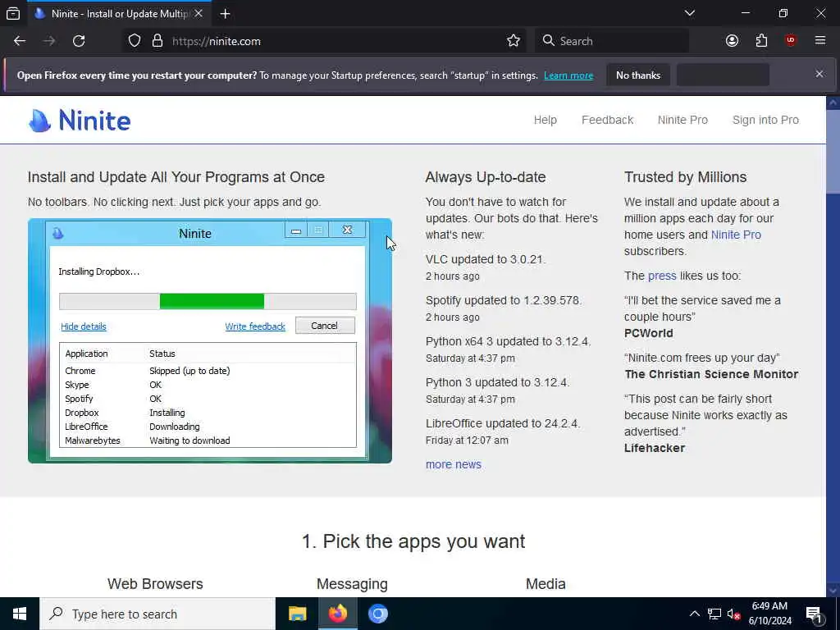
Task: Go back using the browser back arrow
Action: tap(20, 41)
